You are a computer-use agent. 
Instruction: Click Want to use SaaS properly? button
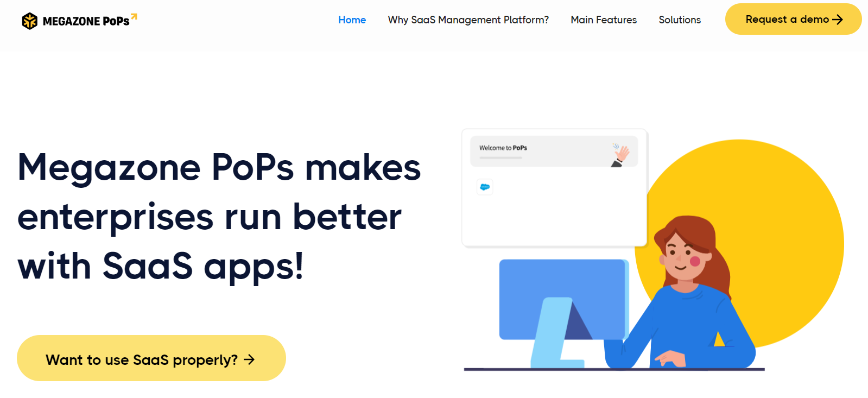coord(151,358)
